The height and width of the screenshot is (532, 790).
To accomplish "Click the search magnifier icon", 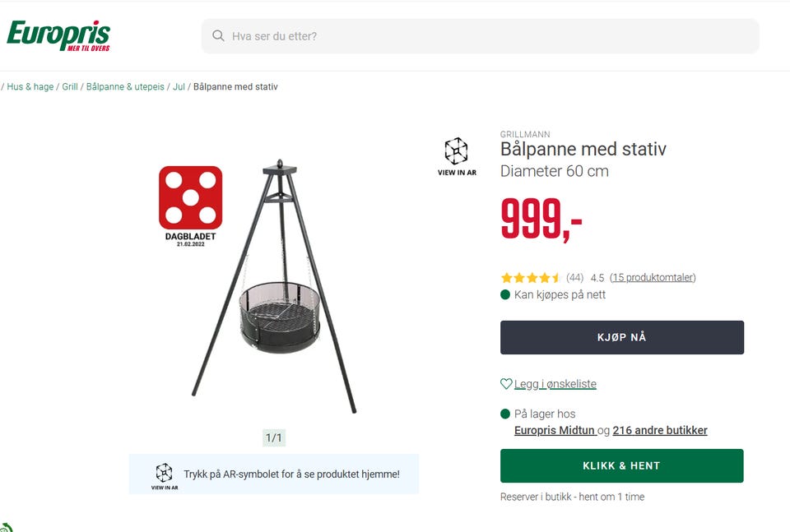I will tap(218, 36).
